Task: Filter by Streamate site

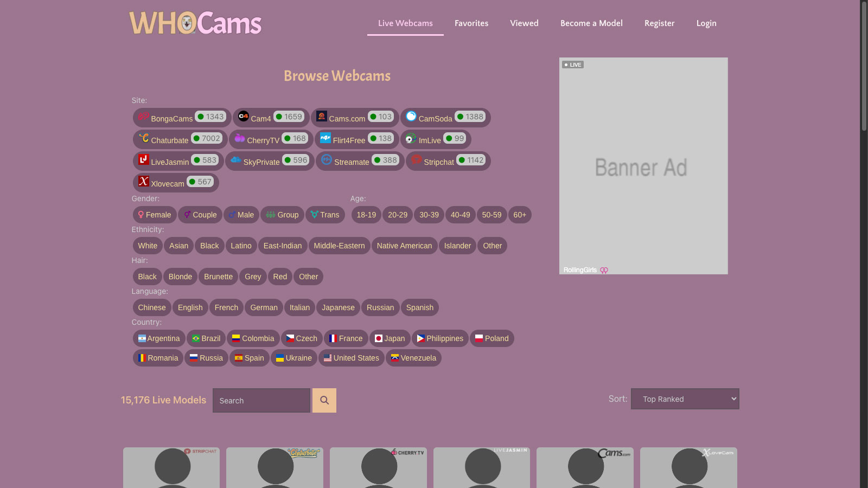Action: coord(360,161)
